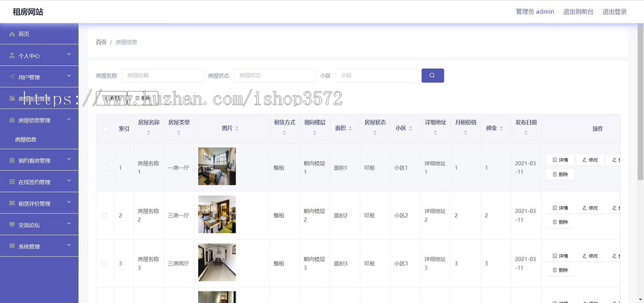Expand the 个人中心 chevron
Image resolution: width=644 pixels, height=303 pixels.
69,54
